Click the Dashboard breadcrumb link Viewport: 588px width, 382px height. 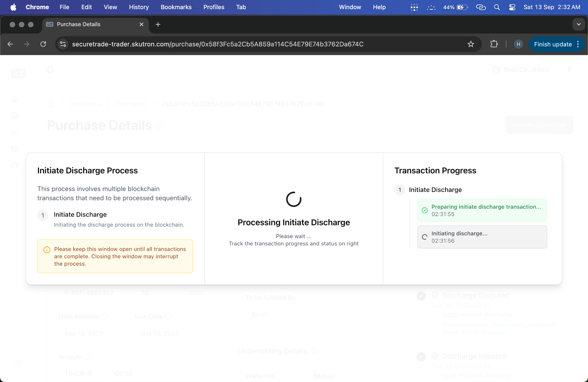click(85, 104)
